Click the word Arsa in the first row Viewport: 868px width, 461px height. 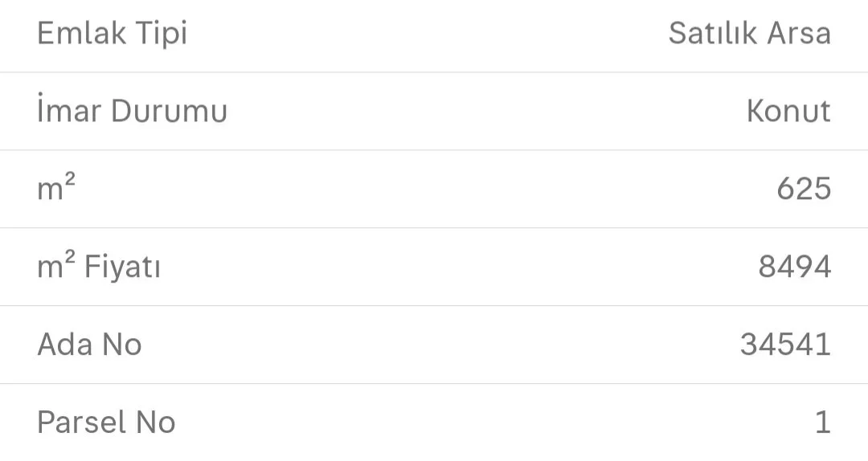796,34
